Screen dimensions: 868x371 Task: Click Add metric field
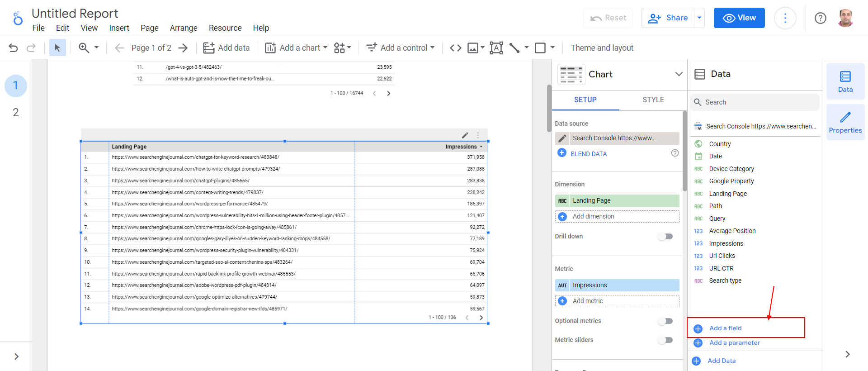[617, 301]
